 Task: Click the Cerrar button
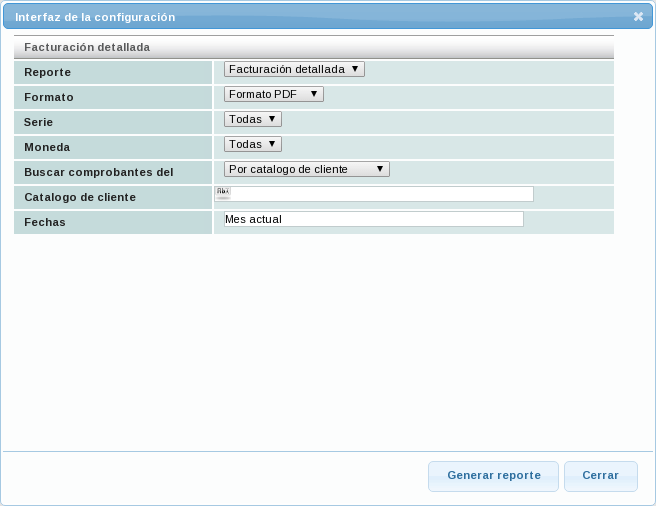pos(600,476)
